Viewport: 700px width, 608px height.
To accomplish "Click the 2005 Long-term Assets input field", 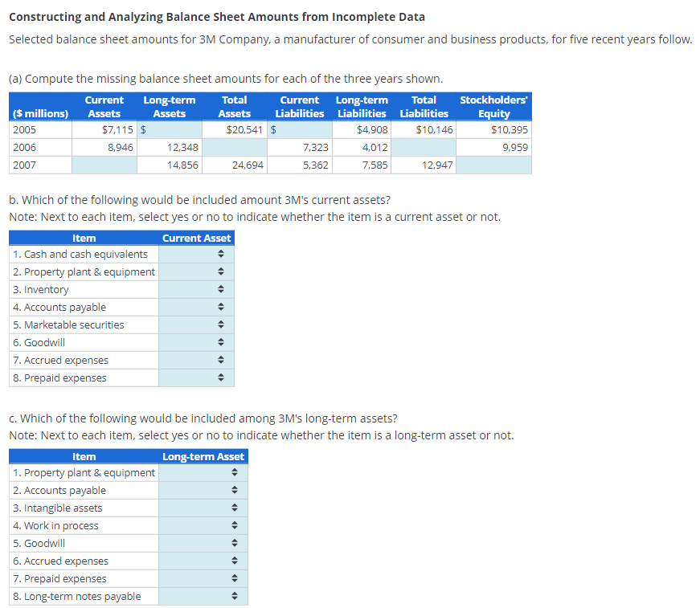I will 170,130.
